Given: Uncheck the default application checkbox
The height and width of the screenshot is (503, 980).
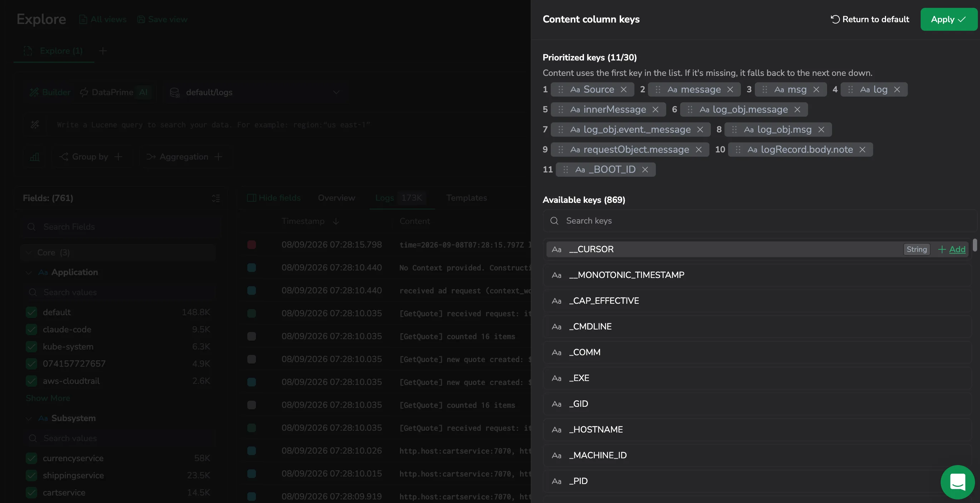Looking at the screenshot, I should (x=31, y=312).
